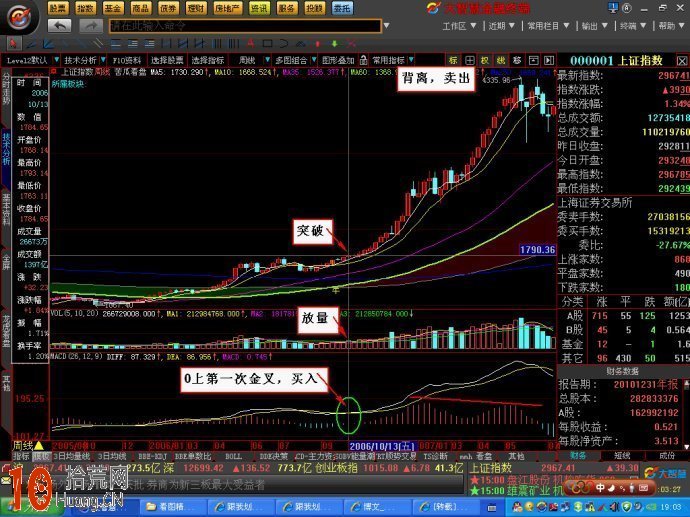Open the 输出 output menu
This screenshot has height=517, width=690.
point(595,26)
